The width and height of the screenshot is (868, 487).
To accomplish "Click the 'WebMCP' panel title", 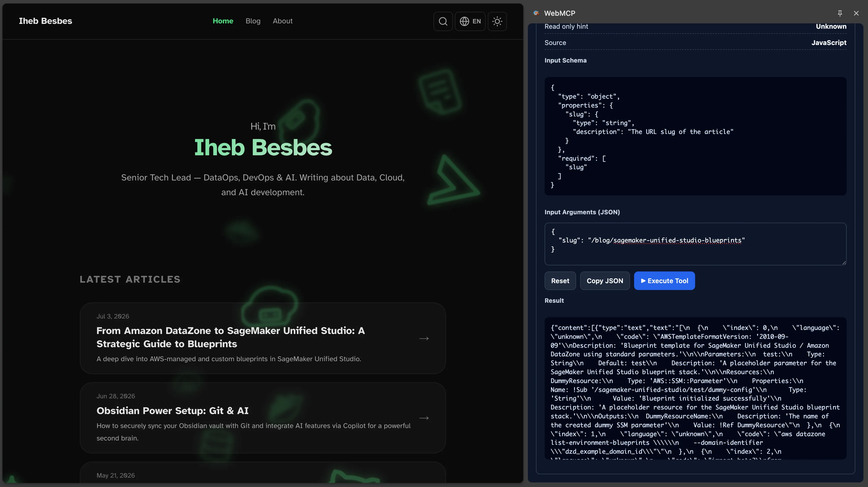I will pyautogui.click(x=559, y=13).
